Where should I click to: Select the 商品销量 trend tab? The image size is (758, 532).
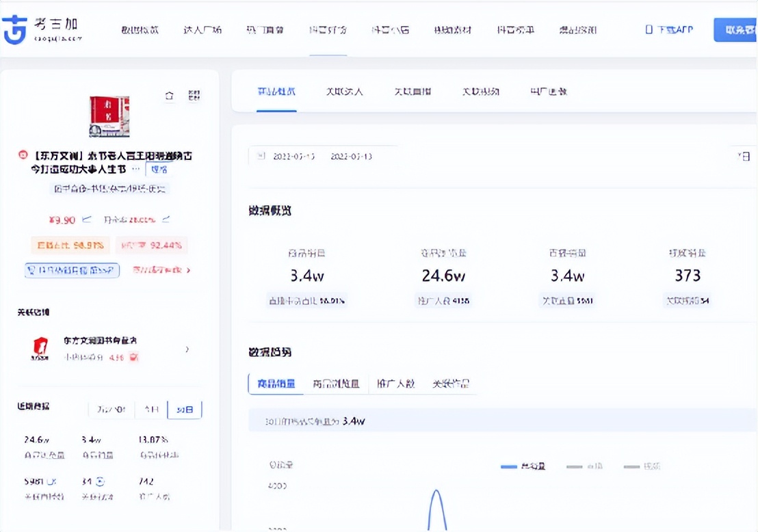pos(276,384)
